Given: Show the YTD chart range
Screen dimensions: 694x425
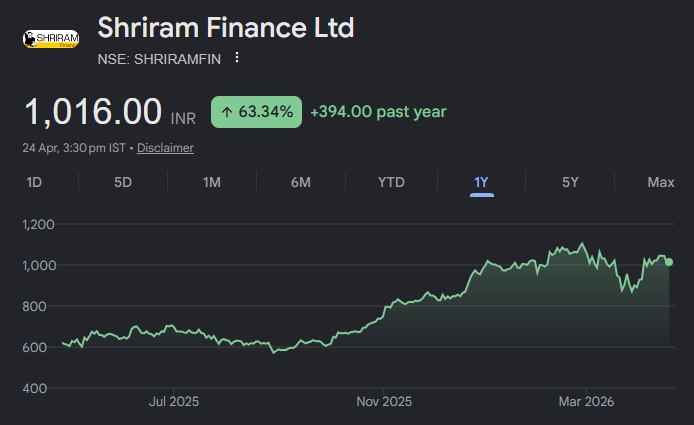Looking at the screenshot, I should pos(391,182).
